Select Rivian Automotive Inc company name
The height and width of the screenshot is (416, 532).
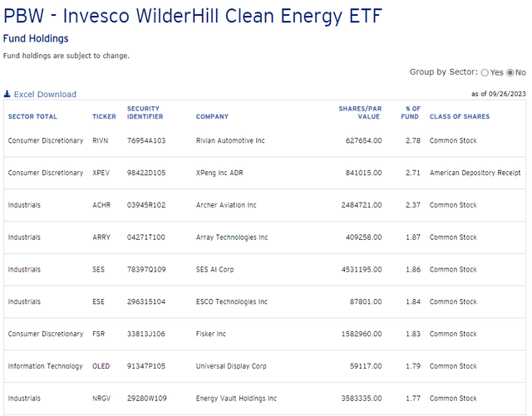[230, 140]
